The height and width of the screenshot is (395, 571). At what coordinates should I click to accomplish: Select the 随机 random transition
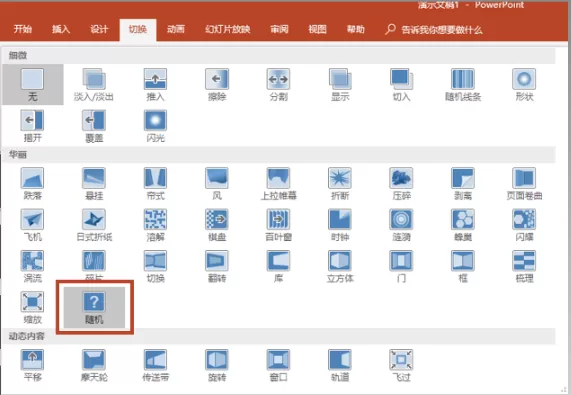[94, 308]
